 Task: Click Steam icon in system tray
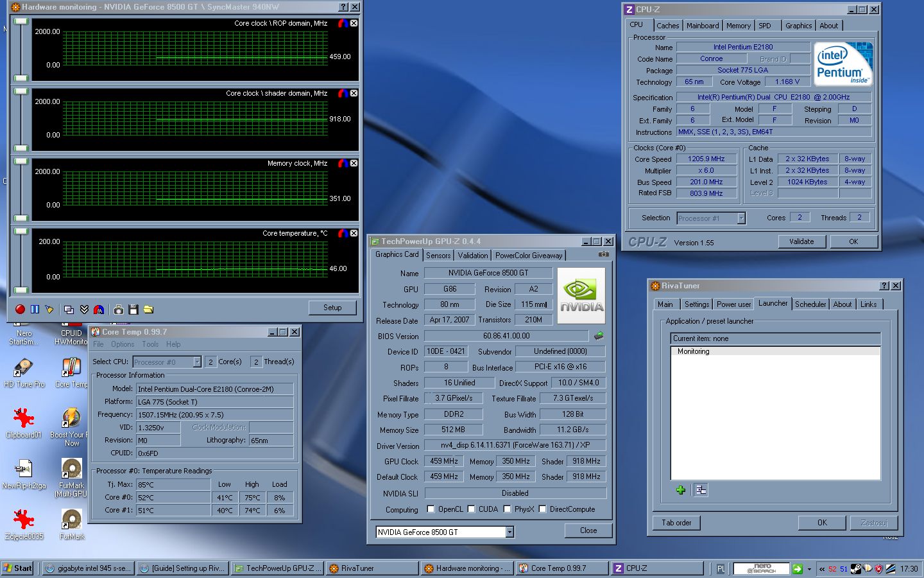[x=856, y=568]
